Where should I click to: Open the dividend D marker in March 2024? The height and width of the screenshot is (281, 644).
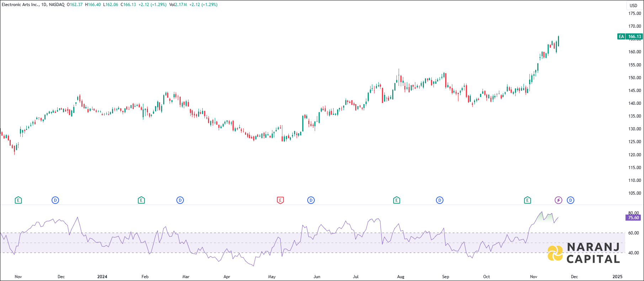pos(180,200)
